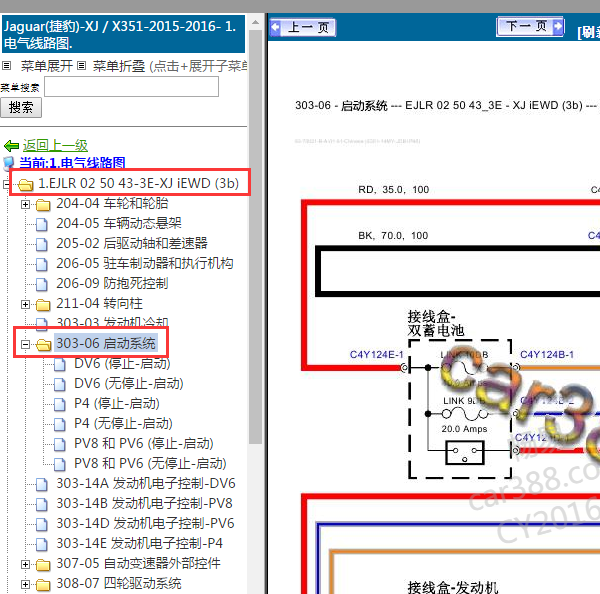Expand the 211-04 转向柱 folder

point(25,304)
